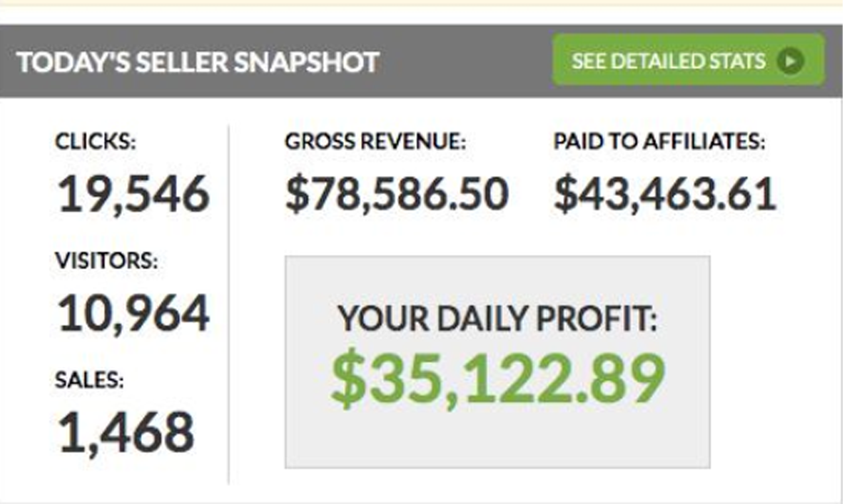The width and height of the screenshot is (843, 504).
Task: Click the Your Daily Profit heading
Action: pyautogui.click(x=498, y=319)
